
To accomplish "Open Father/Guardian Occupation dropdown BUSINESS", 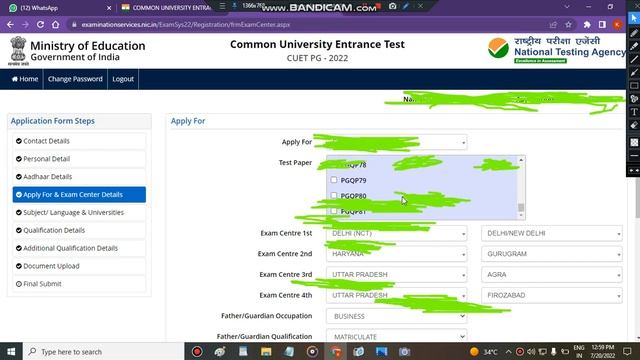I will tap(396, 316).
